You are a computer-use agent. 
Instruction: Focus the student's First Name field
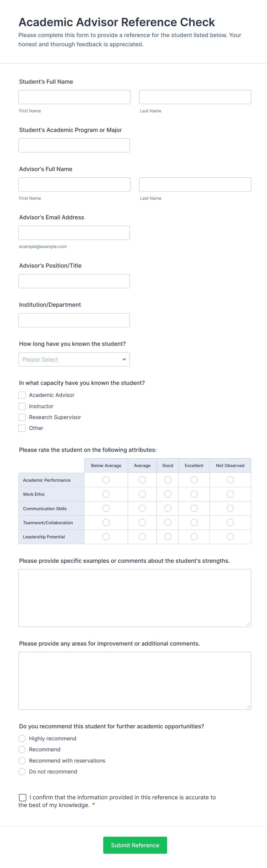[74, 97]
